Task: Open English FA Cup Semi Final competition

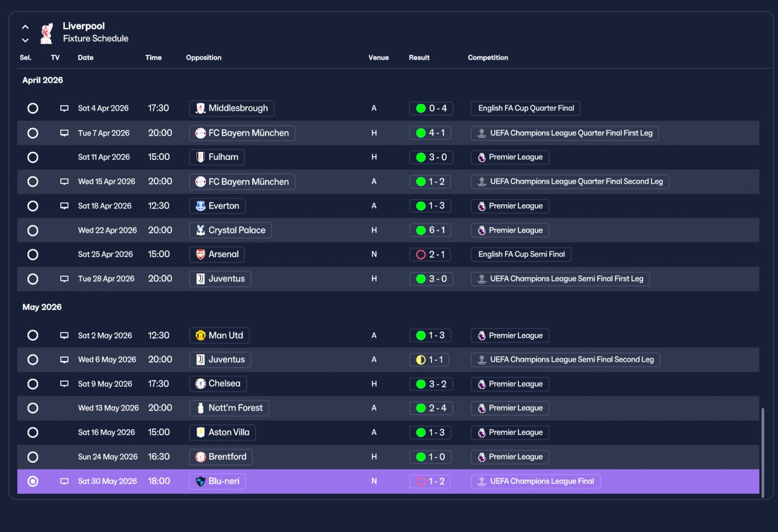Action: tap(522, 255)
